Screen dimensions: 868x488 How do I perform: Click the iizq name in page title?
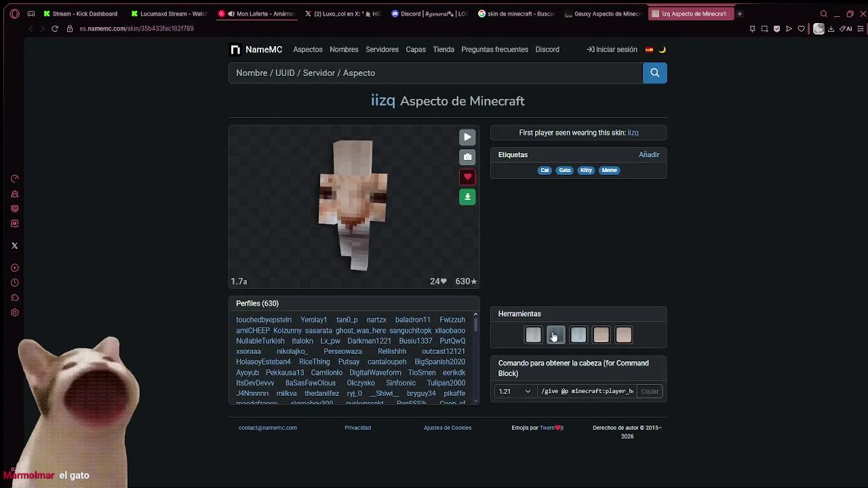click(382, 100)
